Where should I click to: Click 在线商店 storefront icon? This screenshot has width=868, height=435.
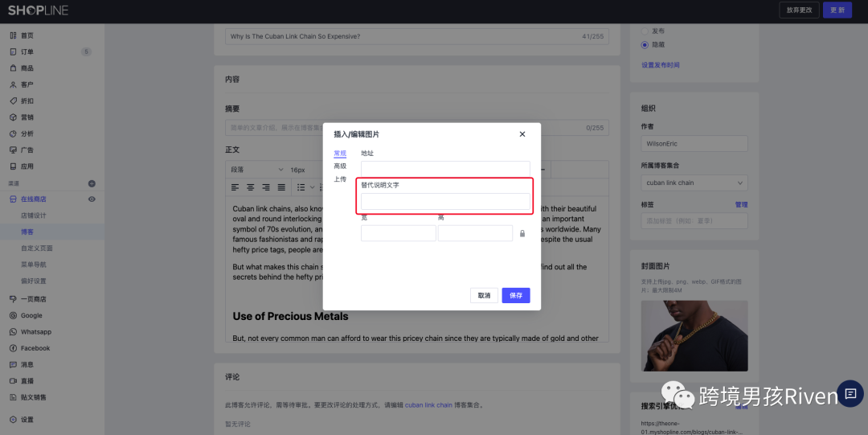(x=13, y=199)
